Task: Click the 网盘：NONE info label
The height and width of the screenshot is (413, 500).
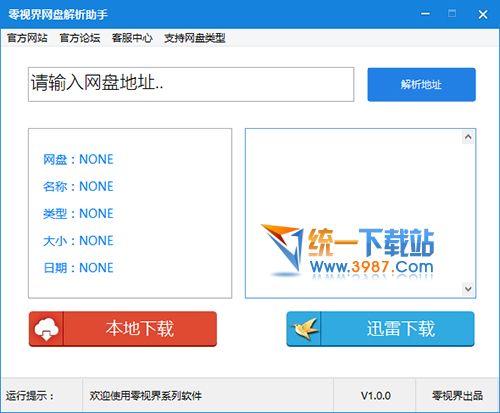Action: coord(78,159)
